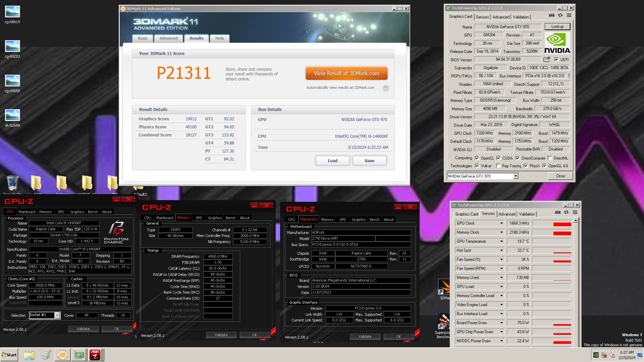Screen dimensions: 644x362
Task: Open the Bench tab in CPU-Z Mainboard window
Action: click(374, 220)
